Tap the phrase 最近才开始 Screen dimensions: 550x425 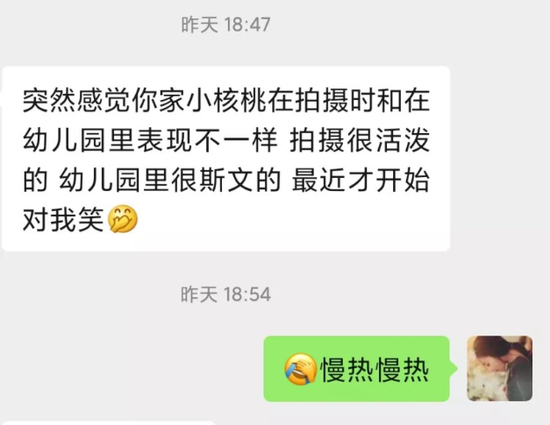pos(361,180)
